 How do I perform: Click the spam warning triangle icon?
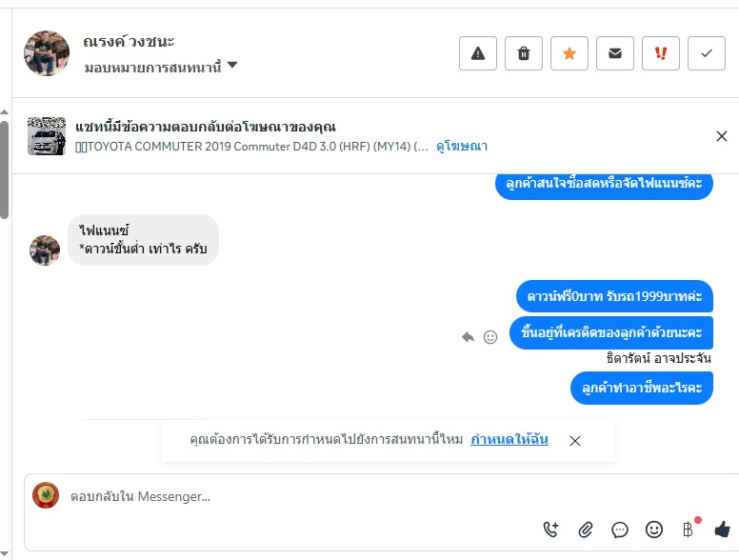pyautogui.click(x=478, y=53)
